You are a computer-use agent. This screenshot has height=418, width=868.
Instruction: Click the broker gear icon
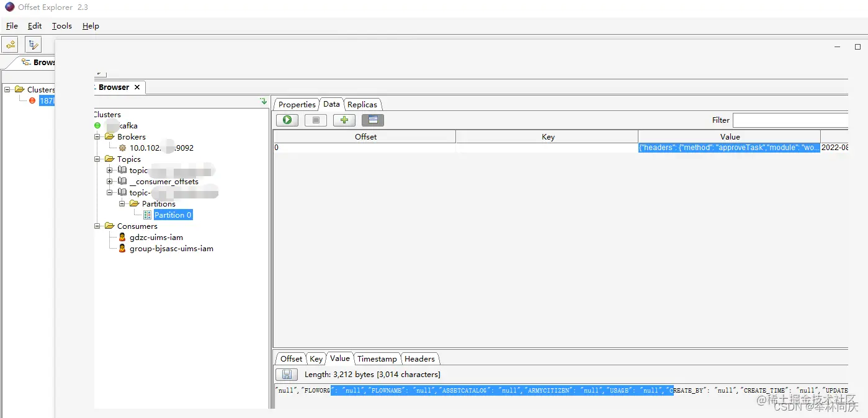pos(122,148)
